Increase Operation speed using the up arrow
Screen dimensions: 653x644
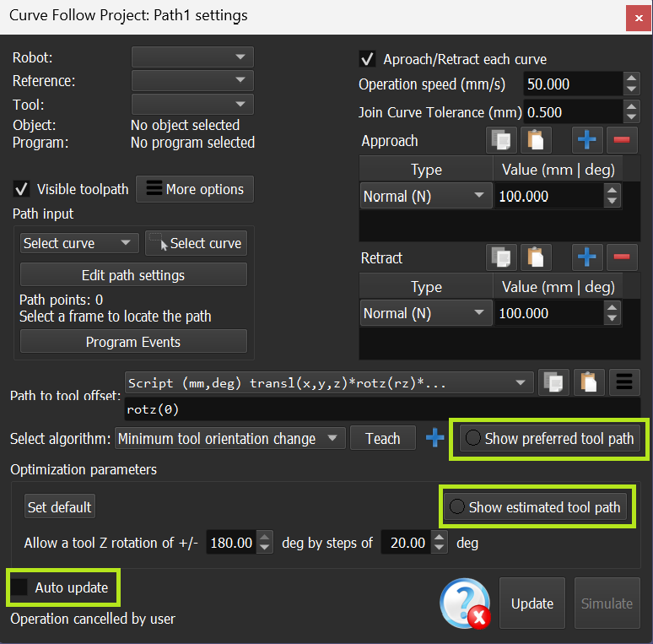click(x=631, y=79)
